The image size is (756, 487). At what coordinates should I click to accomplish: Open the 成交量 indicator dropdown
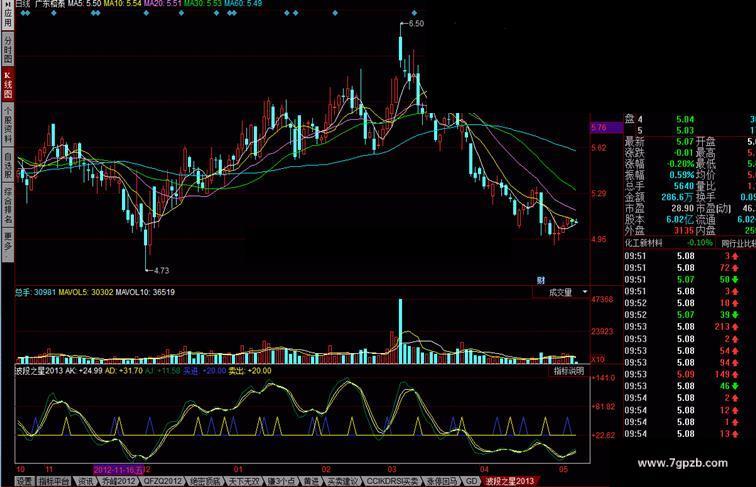click(561, 292)
